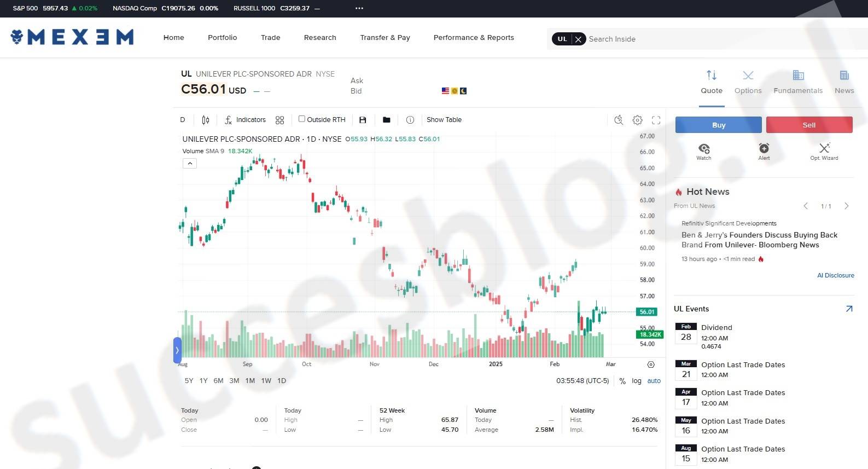Enter fullscreen chart mode
Viewport: 868px width, 469px height.
[656, 120]
